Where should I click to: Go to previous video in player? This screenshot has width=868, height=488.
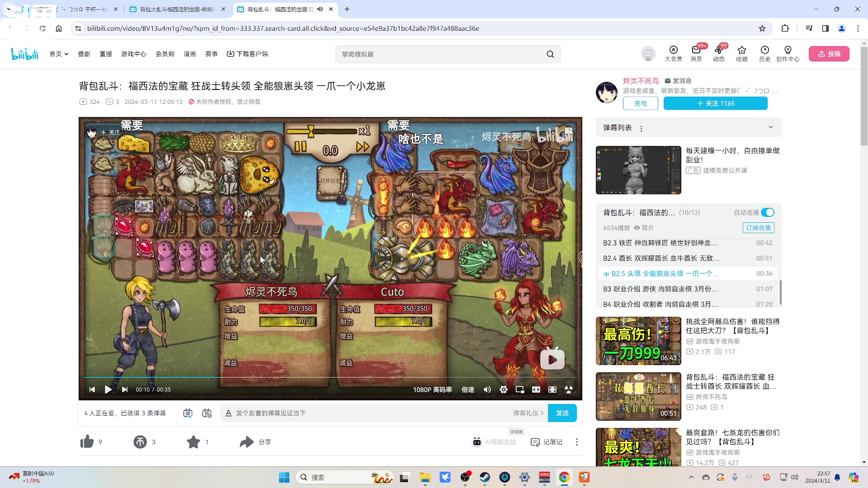(92, 389)
